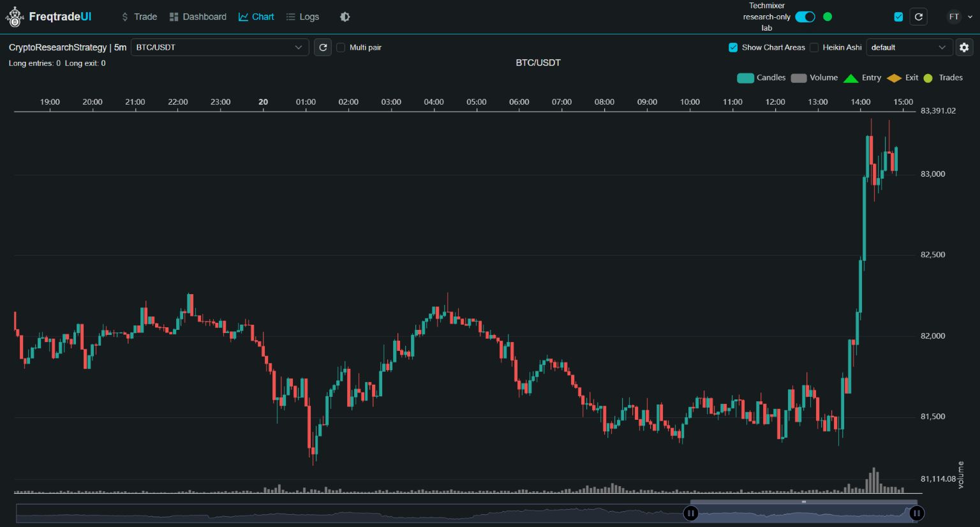Click the 83,391.02 top price label

coord(938,110)
